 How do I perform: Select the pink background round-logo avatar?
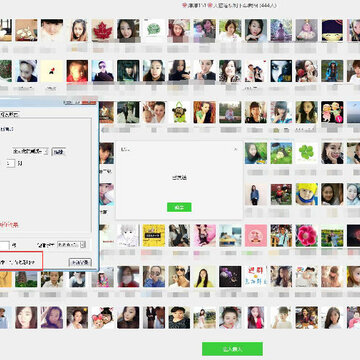click(256, 235)
